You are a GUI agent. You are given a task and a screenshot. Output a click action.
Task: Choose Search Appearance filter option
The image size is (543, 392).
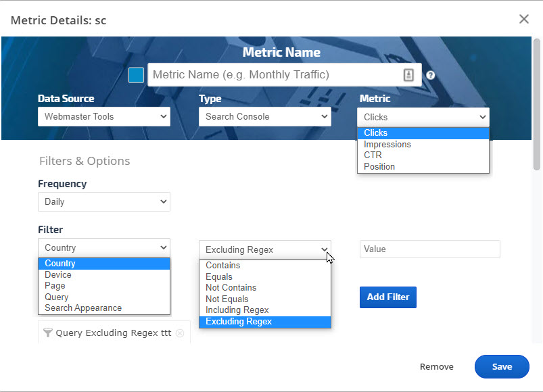click(x=83, y=308)
